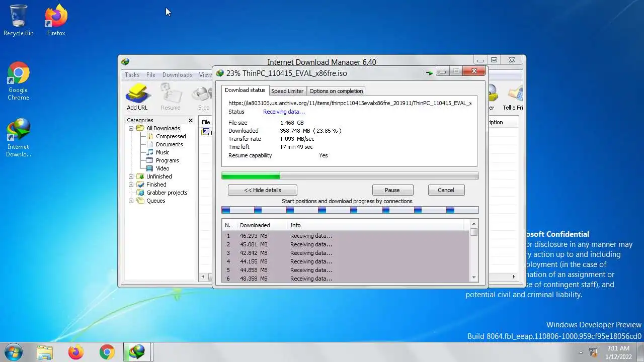Click the archive.org download URL text
644x362 pixels.
pyautogui.click(x=350, y=103)
